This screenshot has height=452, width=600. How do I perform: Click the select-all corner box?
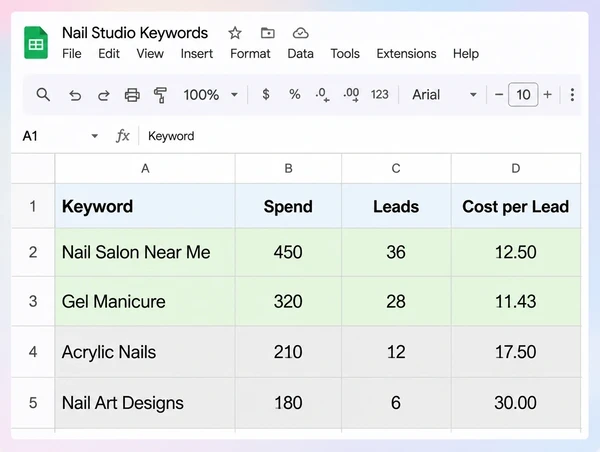coord(33,168)
